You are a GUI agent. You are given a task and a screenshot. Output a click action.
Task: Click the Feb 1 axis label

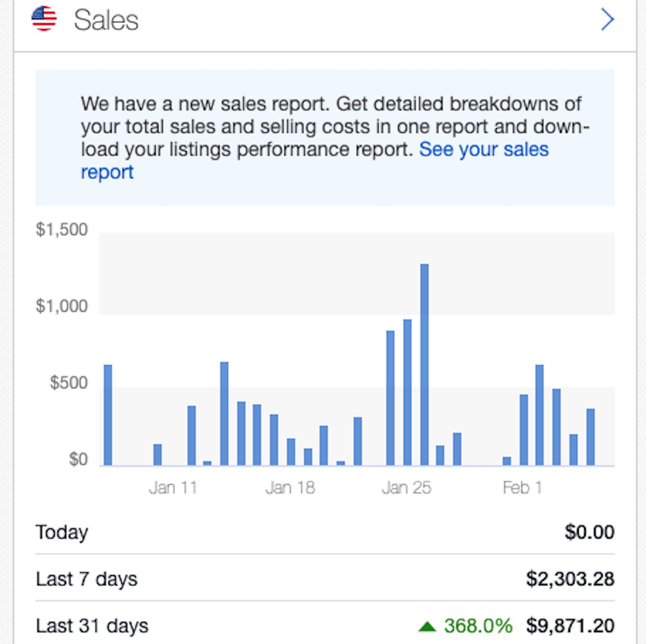[x=522, y=487]
